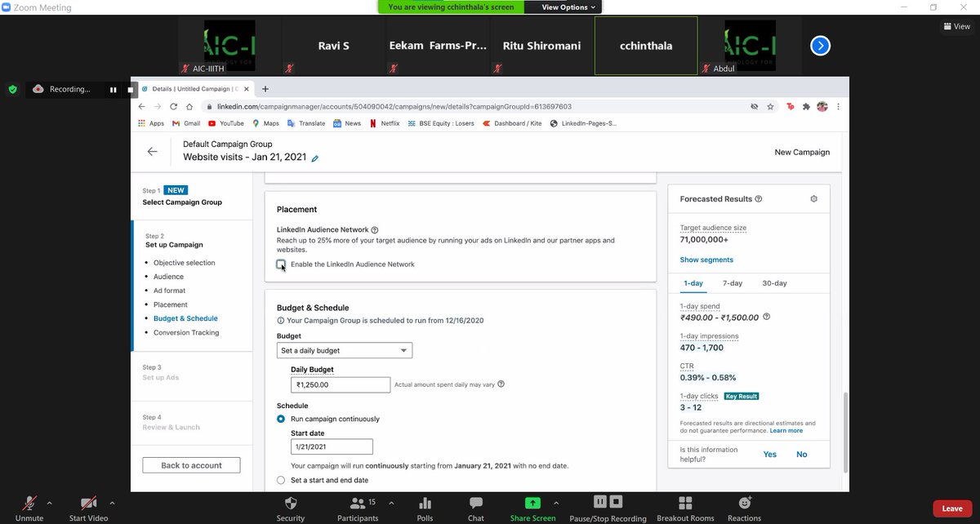
Task: Select Run campaign continuously radio button
Action: [281, 419]
